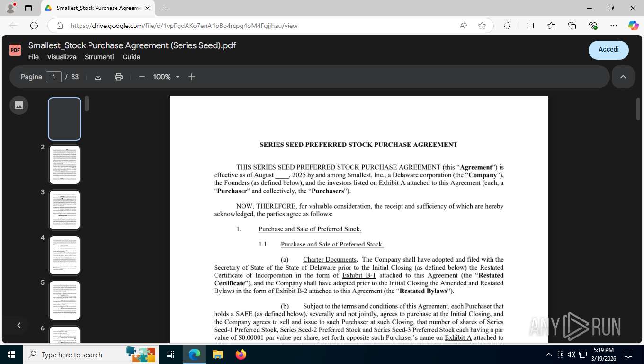The height and width of the screenshot is (364, 644).
Task: Select the page 1 thumbnail
Action: (x=65, y=119)
